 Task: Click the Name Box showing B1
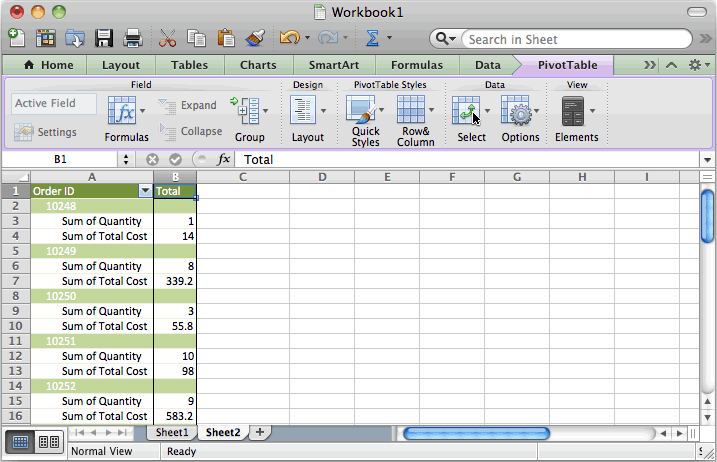pos(60,159)
